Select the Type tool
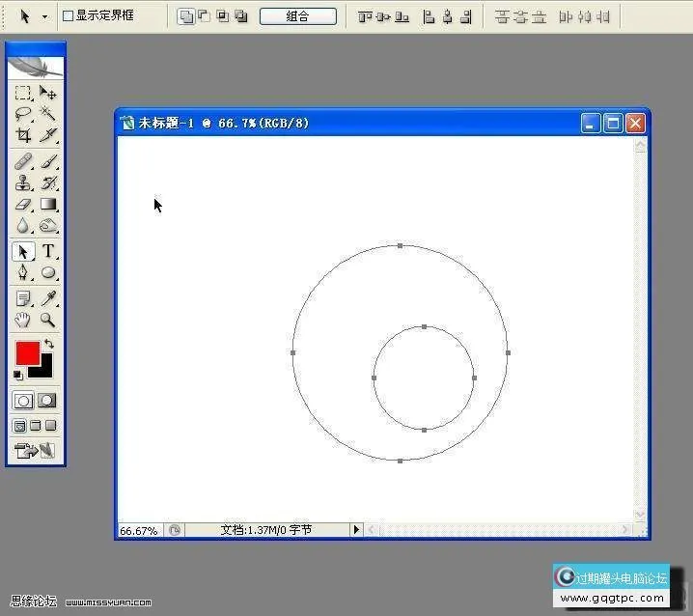The image size is (693, 616). coord(48,252)
